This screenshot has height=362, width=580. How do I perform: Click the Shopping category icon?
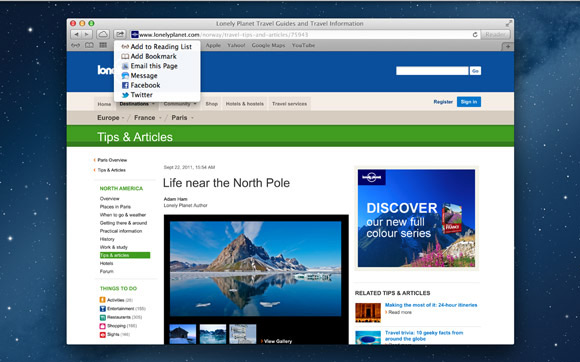click(x=102, y=326)
